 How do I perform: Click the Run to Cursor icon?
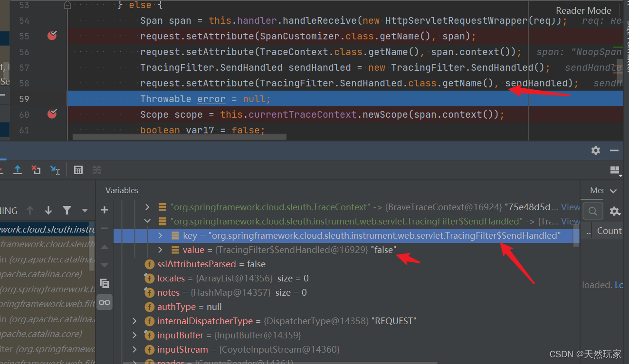click(x=55, y=170)
